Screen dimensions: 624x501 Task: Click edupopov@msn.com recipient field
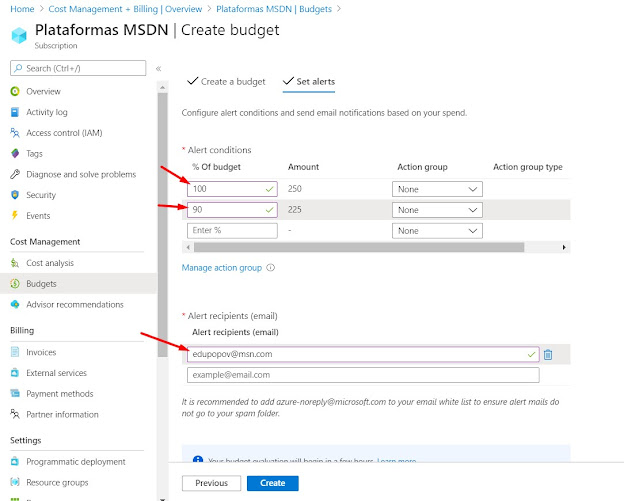363,354
